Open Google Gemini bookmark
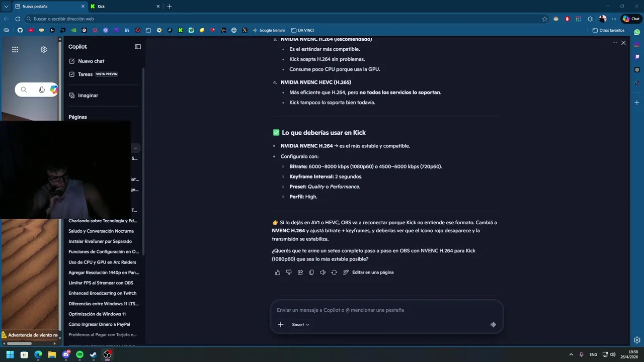This screenshot has height=362, width=644. 269,30
